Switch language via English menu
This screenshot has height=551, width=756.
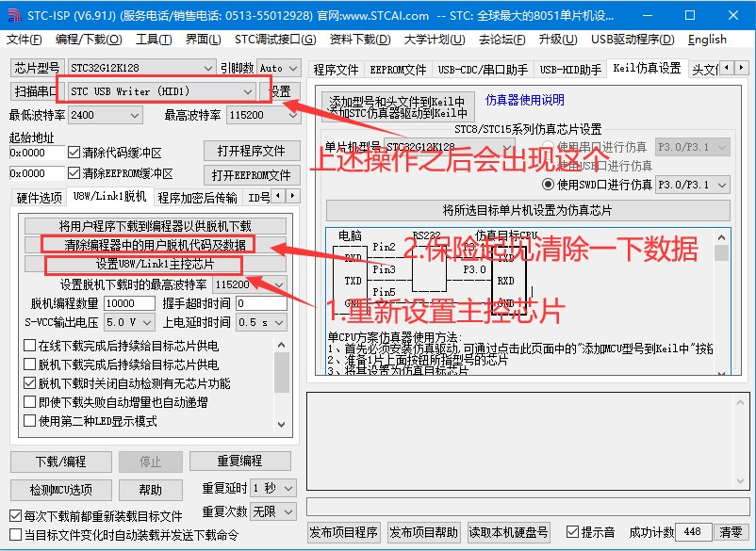click(707, 40)
